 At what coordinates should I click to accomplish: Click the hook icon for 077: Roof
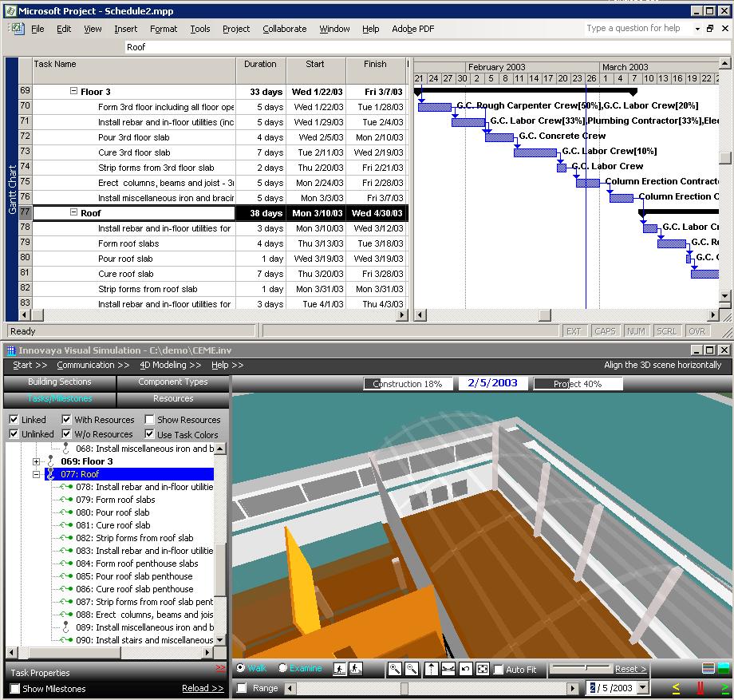point(51,474)
